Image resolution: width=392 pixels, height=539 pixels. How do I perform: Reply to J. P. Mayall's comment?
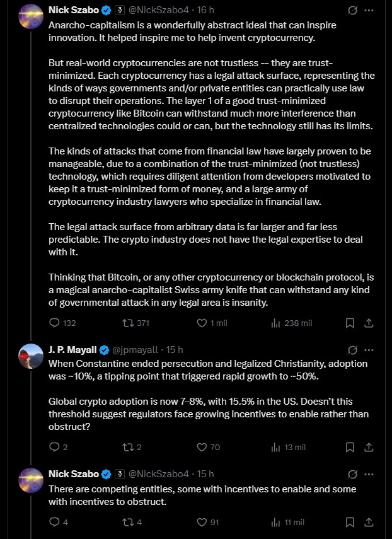[x=55, y=447]
